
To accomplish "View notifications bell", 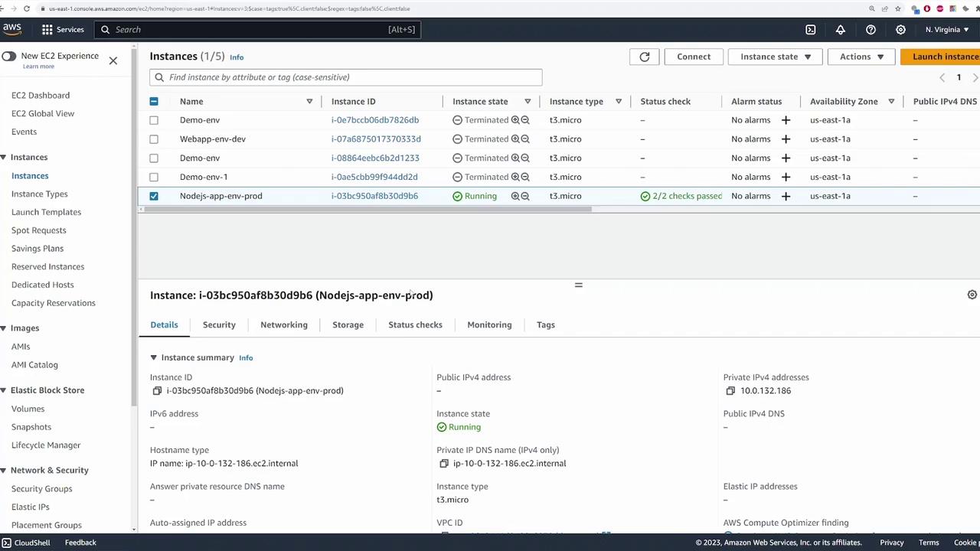I will [841, 29].
